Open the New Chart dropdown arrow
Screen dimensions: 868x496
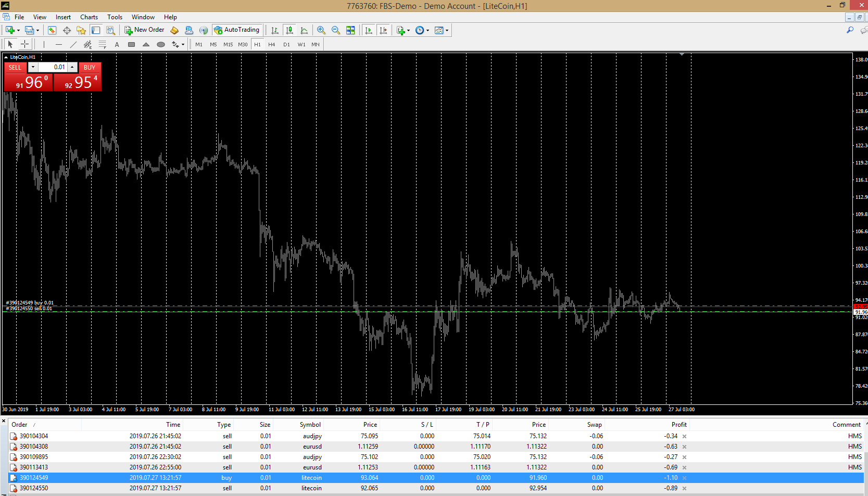pyautogui.click(x=19, y=30)
